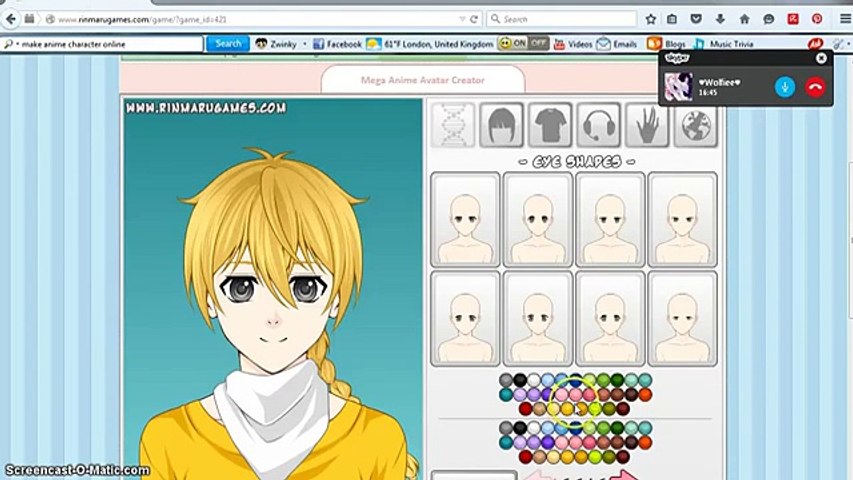
Task: Open the Videos toolbar link
Action: pos(573,44)
